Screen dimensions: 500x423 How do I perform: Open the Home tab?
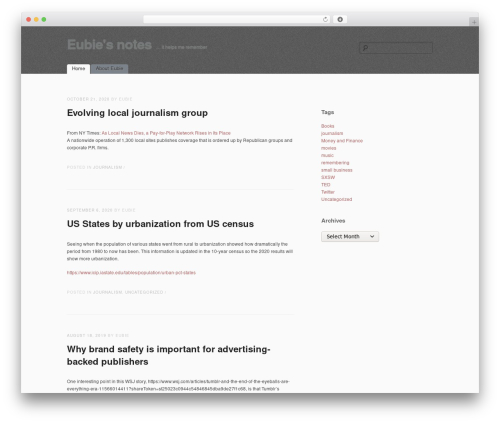(78, 69)
